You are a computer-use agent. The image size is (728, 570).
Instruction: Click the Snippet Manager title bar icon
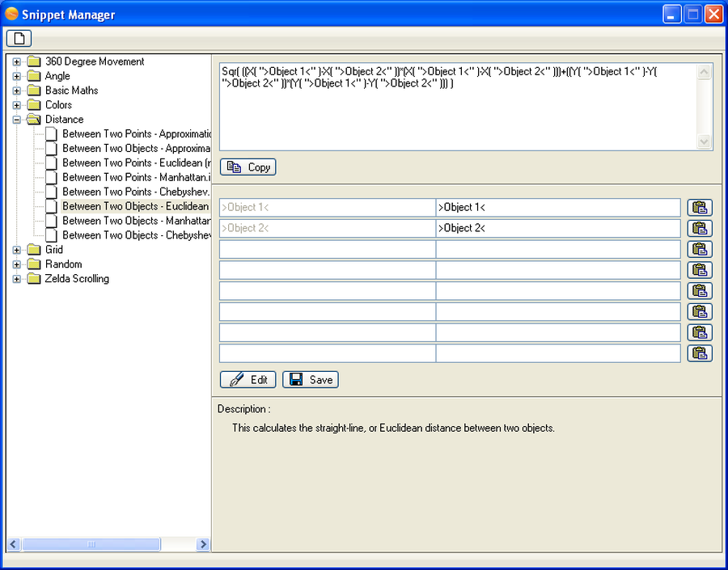coord(11,15)
